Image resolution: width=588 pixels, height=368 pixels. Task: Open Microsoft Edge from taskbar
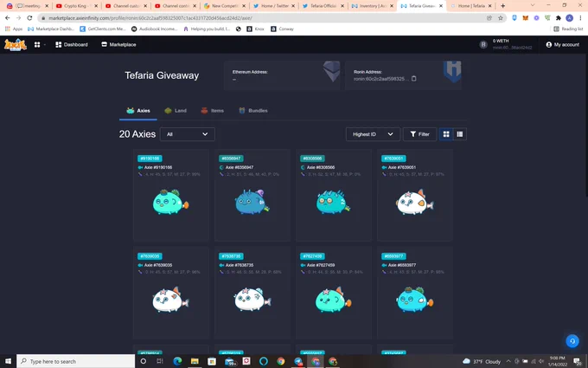pos(177,361)
